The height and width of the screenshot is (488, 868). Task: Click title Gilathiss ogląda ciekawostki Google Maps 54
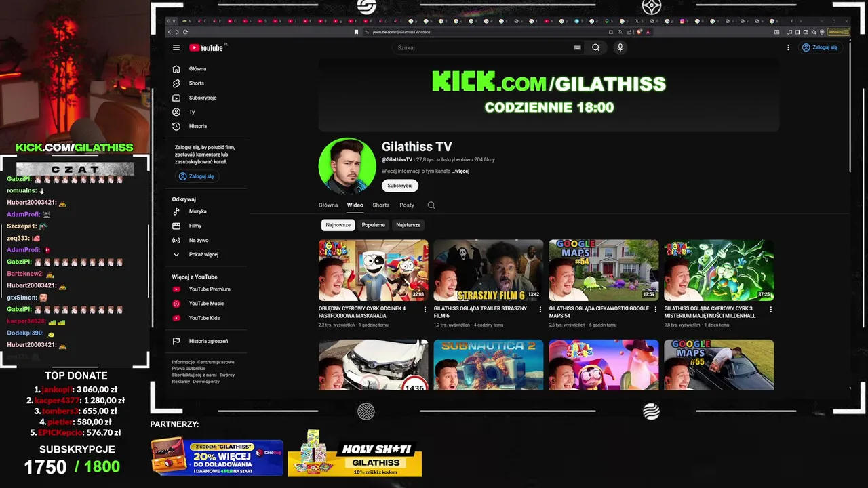pos(599,312)
